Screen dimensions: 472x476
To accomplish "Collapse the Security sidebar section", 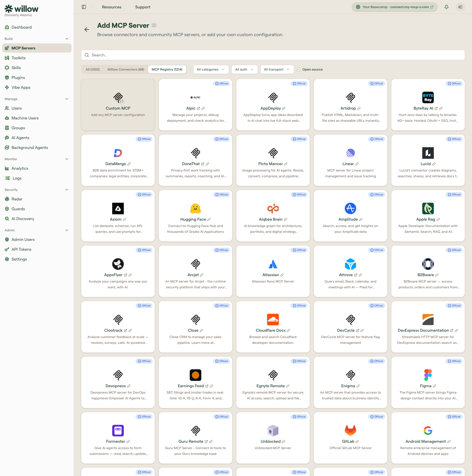I will tap(67, 190).
